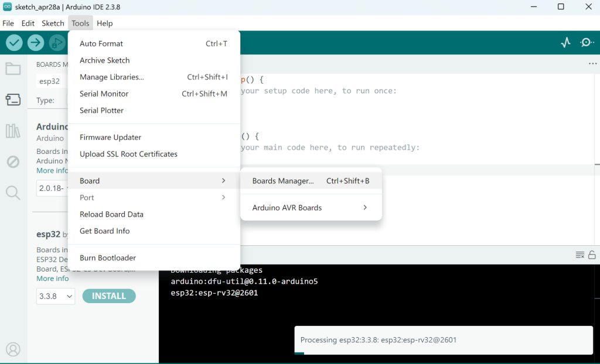Image resolution: width=600 pixels, height=364 pixels.
Task: Click the main code comment line
Action: click(x=330, y=147)
